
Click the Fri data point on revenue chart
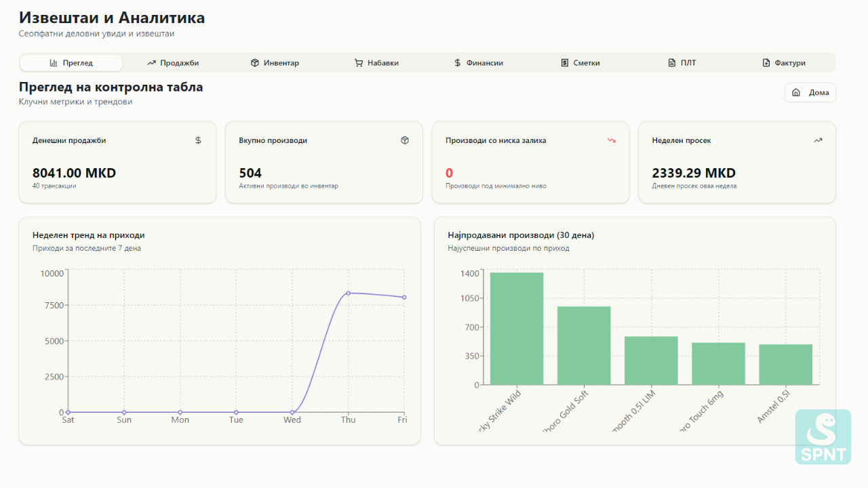tap(404, 298)
